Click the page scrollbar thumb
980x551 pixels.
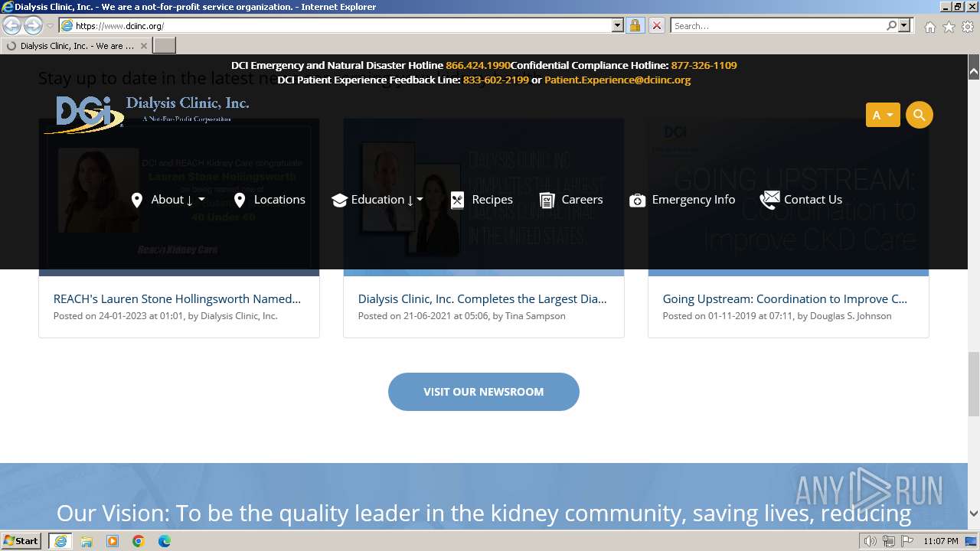974,384
